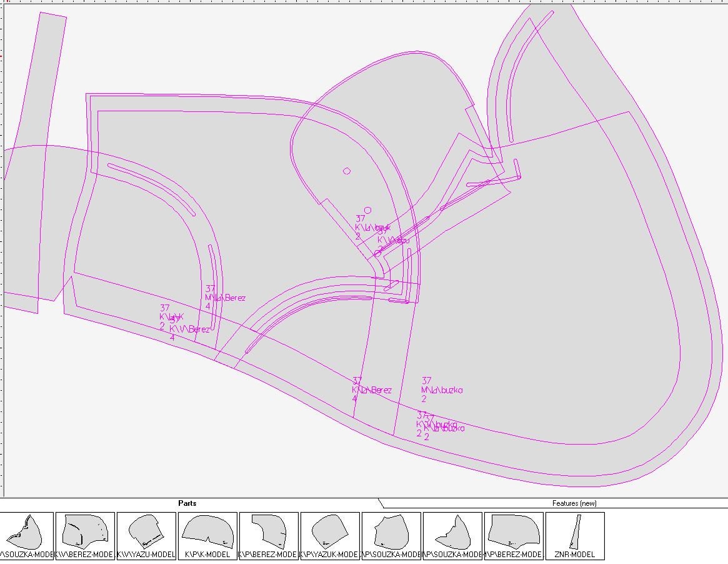Image resolution: width=728 pixels, height=564 pixels.
Task: Select the P\BEREZ-MODEL part thumbnail
Action: (x=512, y=535)
